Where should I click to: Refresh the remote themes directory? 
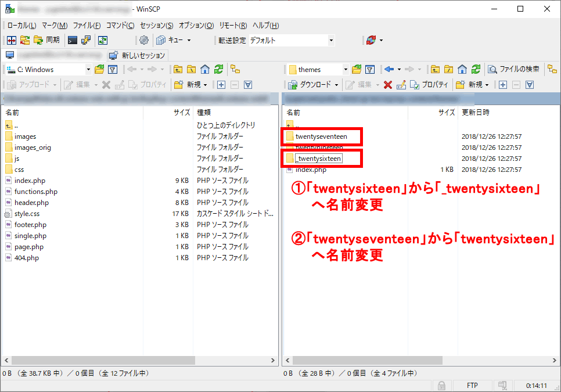tap(476, 69)
